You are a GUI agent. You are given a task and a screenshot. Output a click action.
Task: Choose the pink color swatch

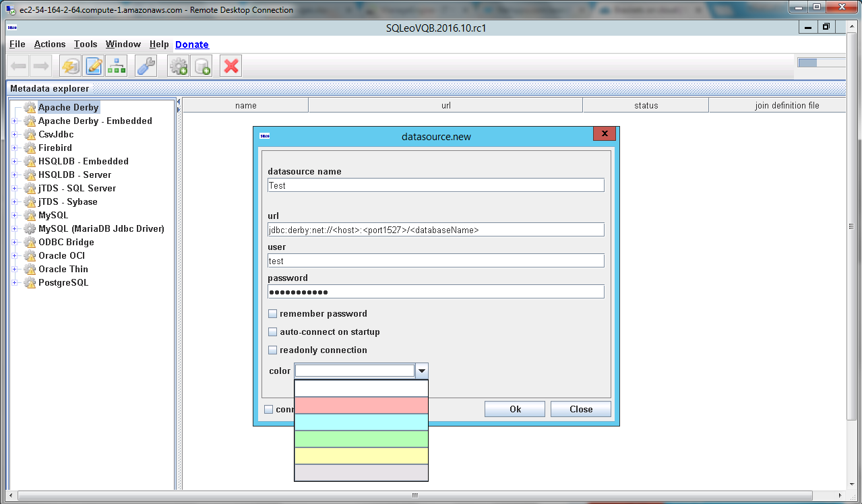click(361, 405)
